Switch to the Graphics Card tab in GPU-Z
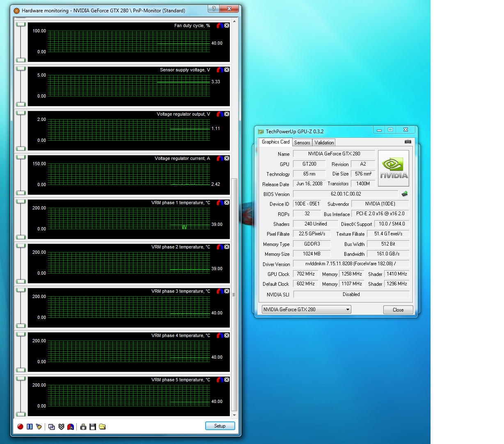 point(275,142)
